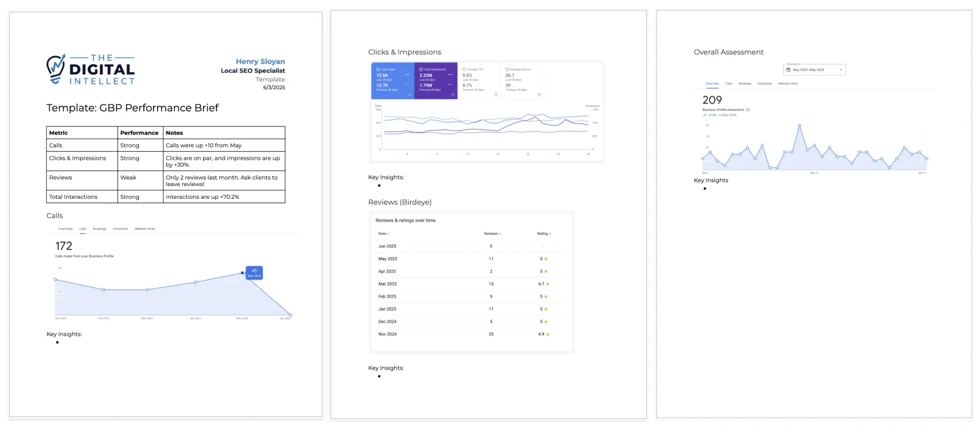The height and width of the screenshot is (435, 980).
Task: Click help icon in Average CTR card
Action: tap(496, 95)
